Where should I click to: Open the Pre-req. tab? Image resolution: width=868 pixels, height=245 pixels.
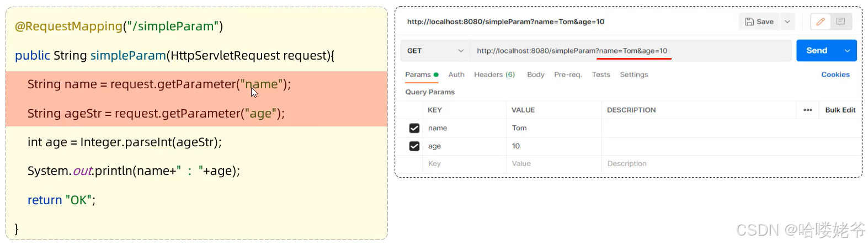pos(568,74)
